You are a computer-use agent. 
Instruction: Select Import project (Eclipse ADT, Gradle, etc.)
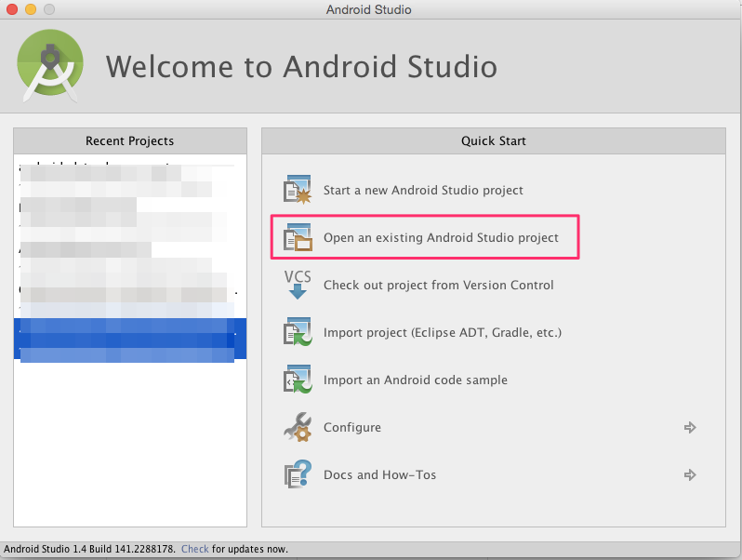pyautogui.click(x=443, y=332)
